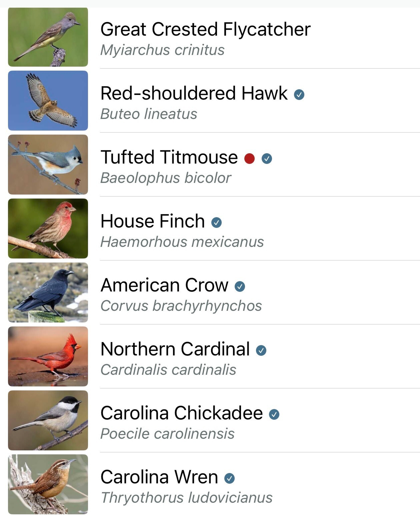Tap the Latin name Haemorhous mexicanus
This screenshot has height=516, width=420.
[182, 242]
